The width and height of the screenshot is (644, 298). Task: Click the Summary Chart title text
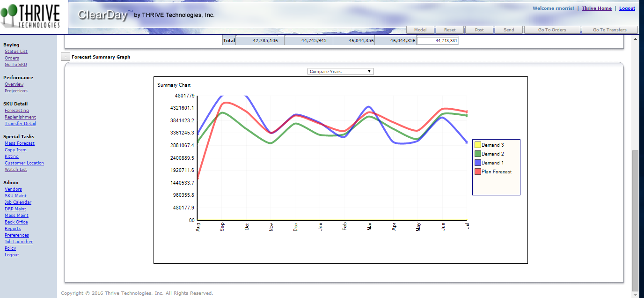pos(174,85)
